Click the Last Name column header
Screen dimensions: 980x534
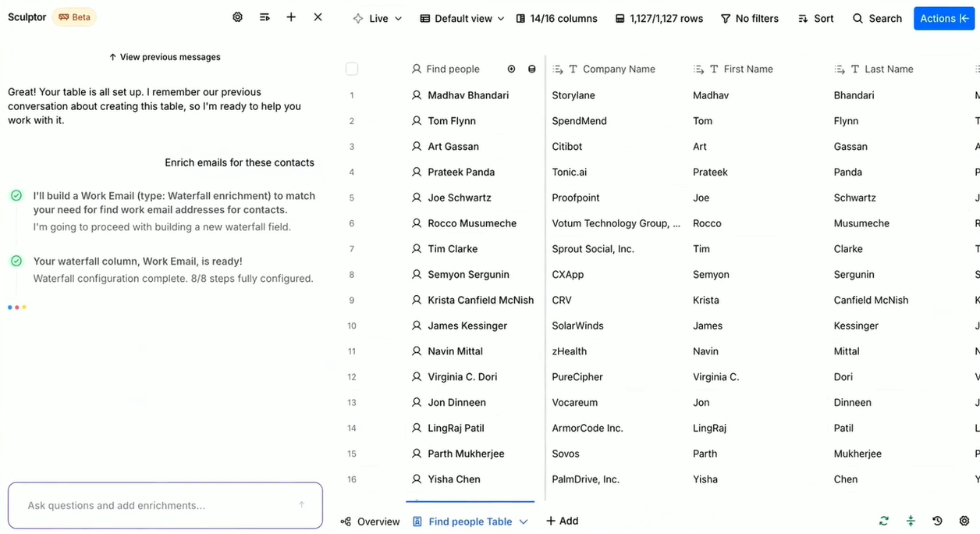point(889,69)
